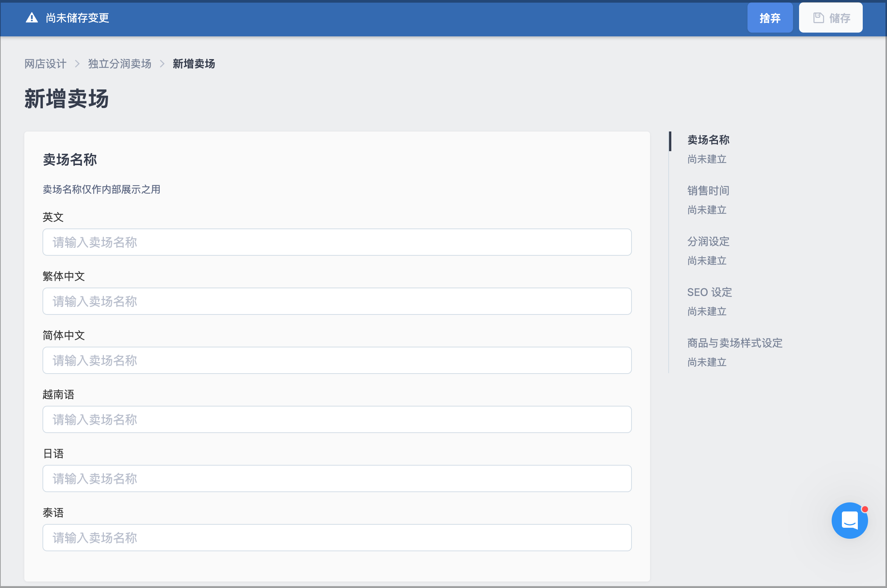
Task: Jump to 商品与卖场样式设定 section in sidebar
Action: coord(735,343)
